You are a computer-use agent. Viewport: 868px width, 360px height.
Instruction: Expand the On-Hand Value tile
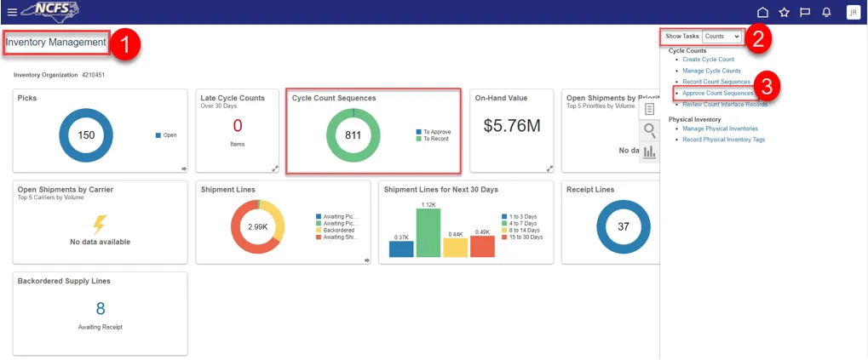pyautogui.click(x=549, y=169)
